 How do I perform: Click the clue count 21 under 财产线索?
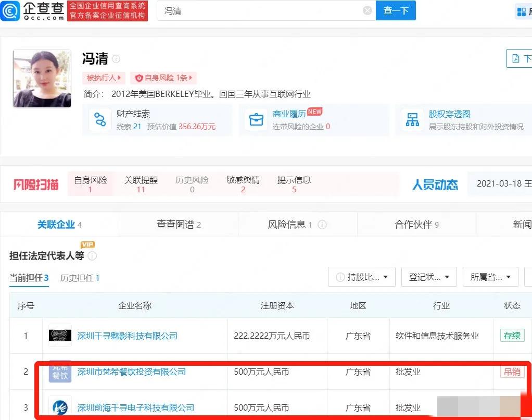pyautogui.click(x=137, y=127)
